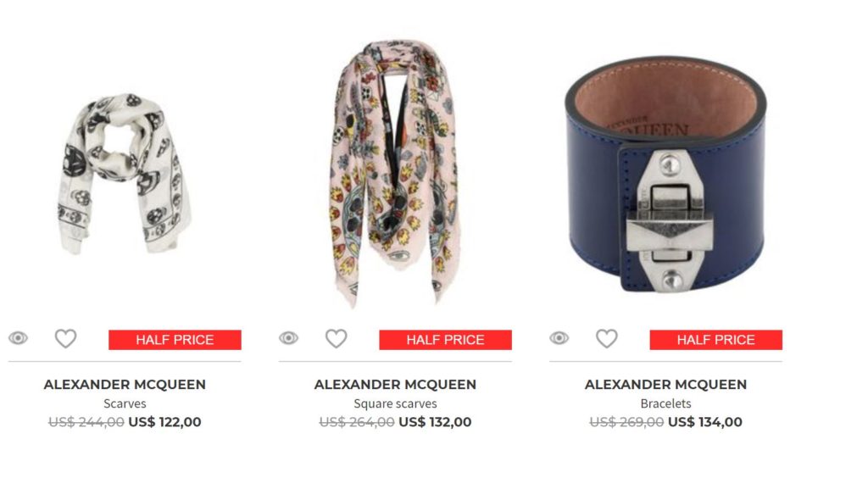Click quick view eye icon under white skull scarf
The height and width of the screenshot is (489, 868).
click(x=19, y=338)
